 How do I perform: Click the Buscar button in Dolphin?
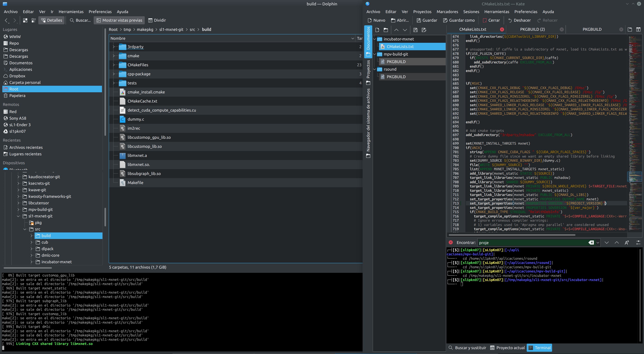coord(80,20)
